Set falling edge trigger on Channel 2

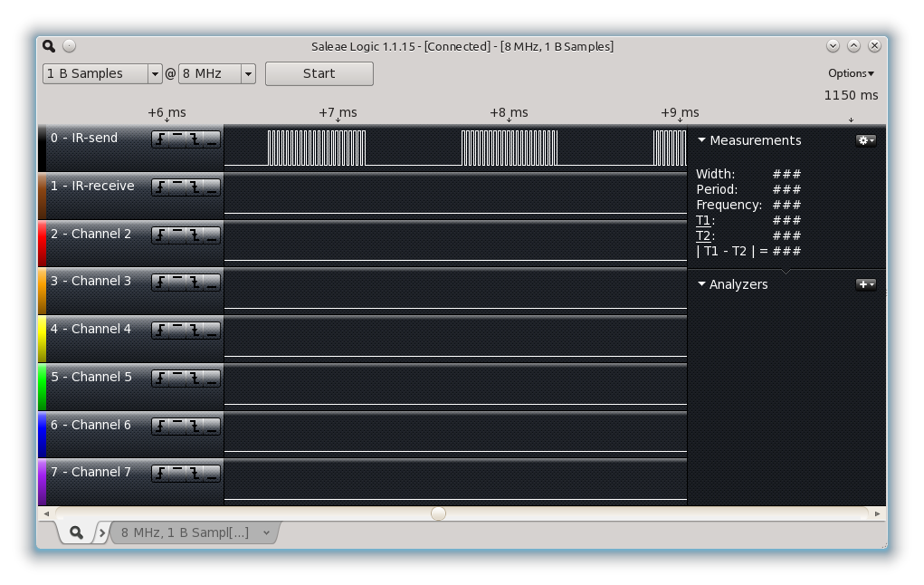pos(195,235)
